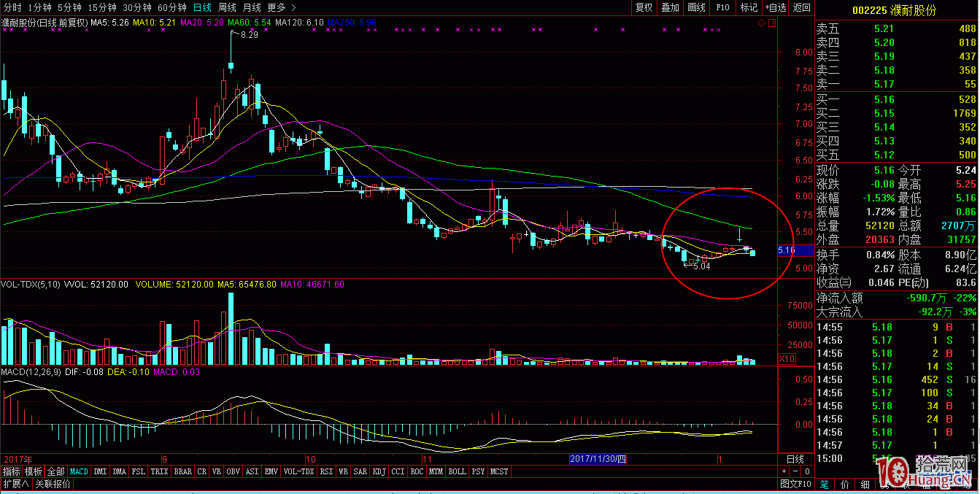Open the 关联报价 related quotes tab
980x494 pixels.
[x=53, y=484]
